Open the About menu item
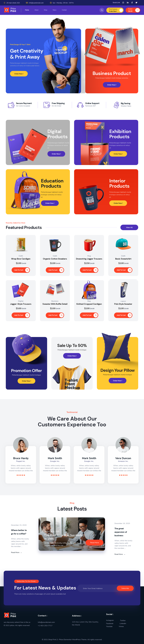144x644 pixels. pos(36,10)
